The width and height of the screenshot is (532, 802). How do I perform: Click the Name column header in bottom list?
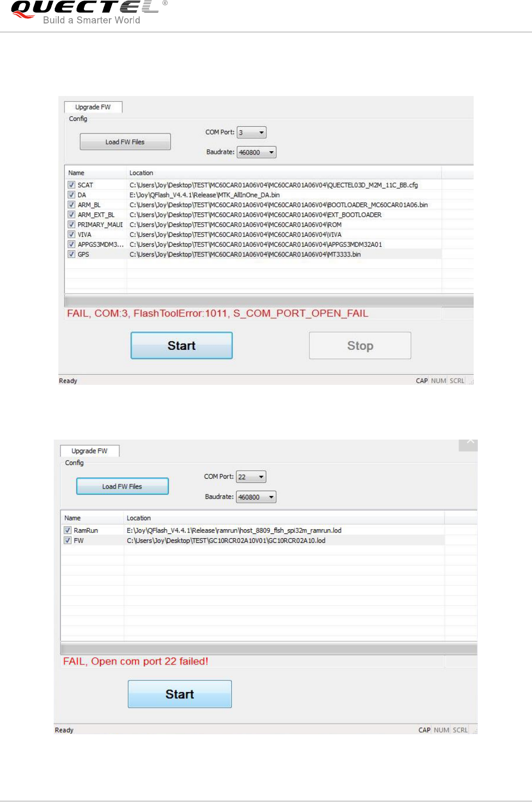tap(92, 518)
